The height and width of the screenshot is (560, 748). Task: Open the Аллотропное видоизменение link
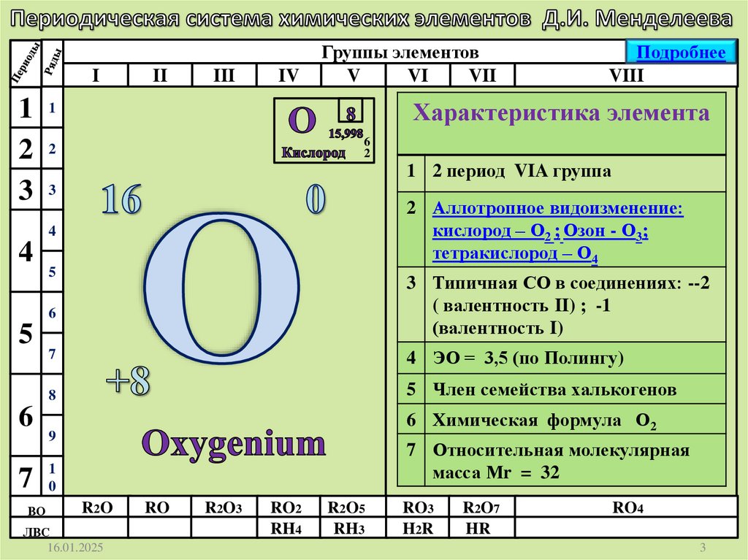click(x=557, y=231)
